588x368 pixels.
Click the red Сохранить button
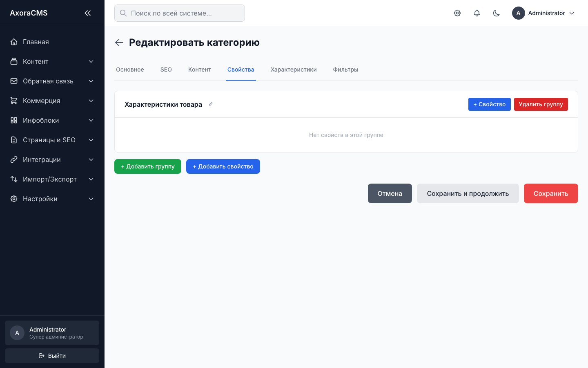click(551, 193)
